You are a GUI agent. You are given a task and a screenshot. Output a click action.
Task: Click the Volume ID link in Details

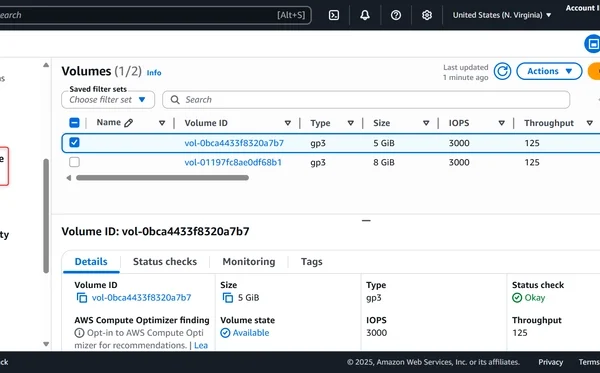(142, 298)
